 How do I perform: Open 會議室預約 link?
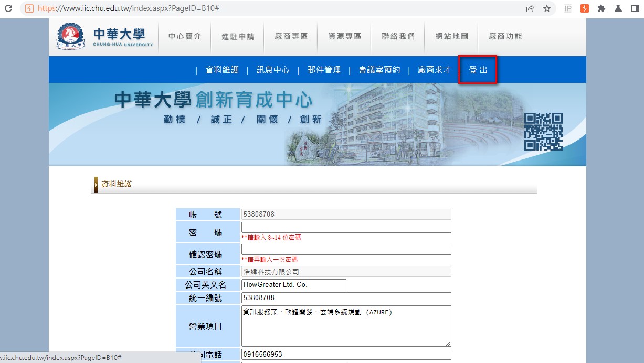tap(379, 70)
